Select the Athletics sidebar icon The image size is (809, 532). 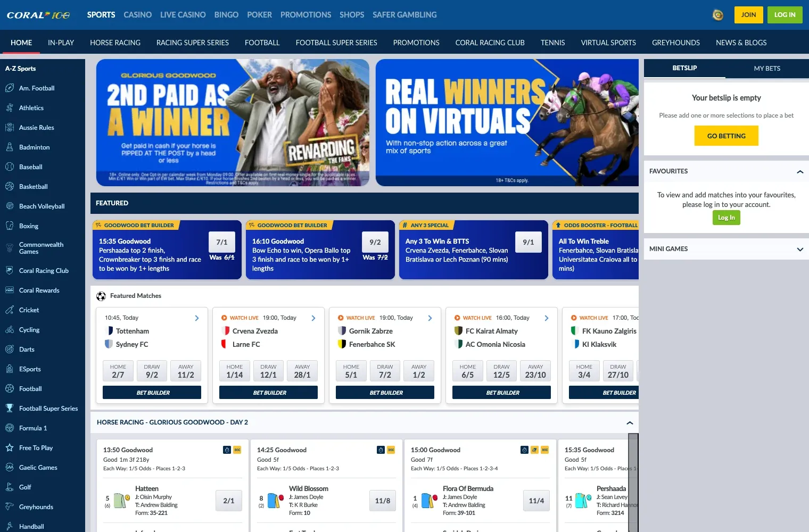tap(10, 108)
